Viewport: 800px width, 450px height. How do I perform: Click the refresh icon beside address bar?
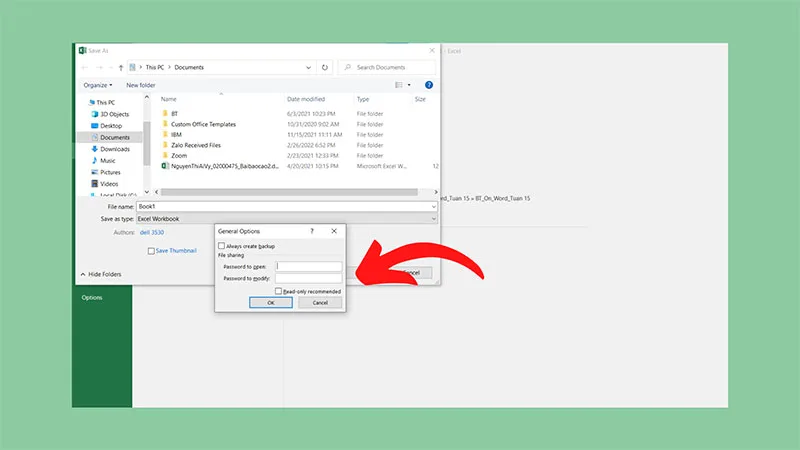point(324,67)
